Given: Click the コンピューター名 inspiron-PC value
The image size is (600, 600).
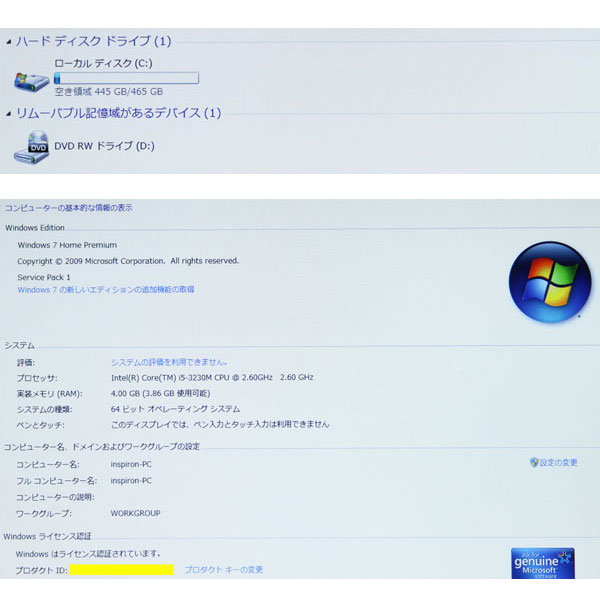Looking at the screenshot, I should click(131, 464).
